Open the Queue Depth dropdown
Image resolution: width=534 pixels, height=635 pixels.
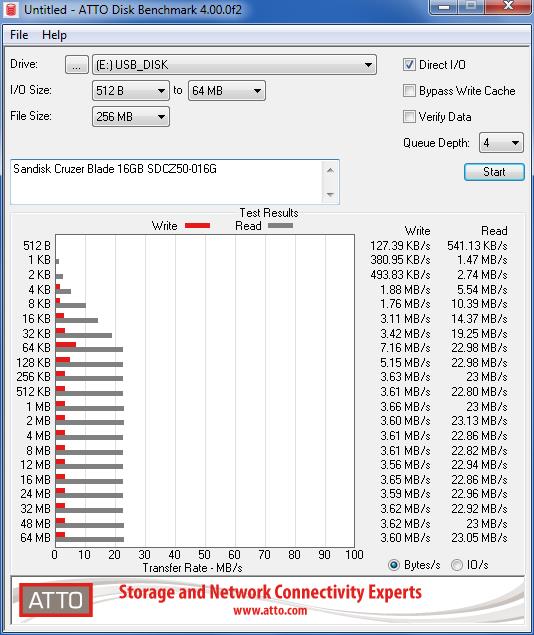pyautogui.click(x=501, y=143)
